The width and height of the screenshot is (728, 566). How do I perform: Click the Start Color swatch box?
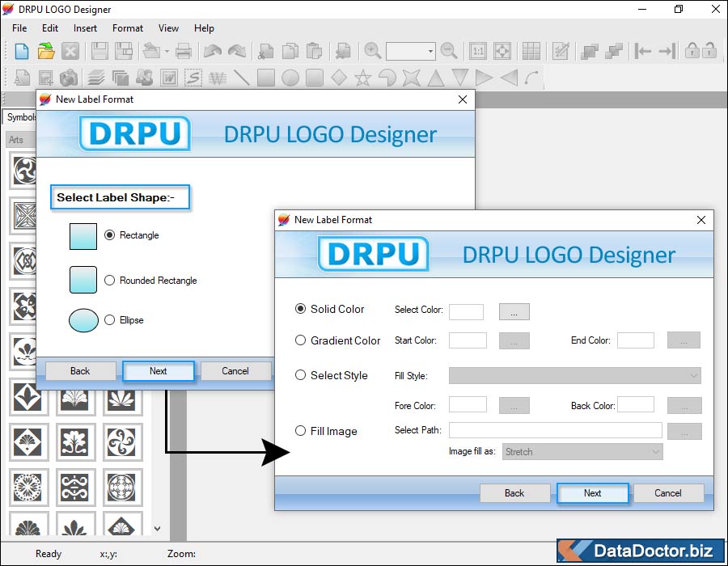tap(468, 340)
